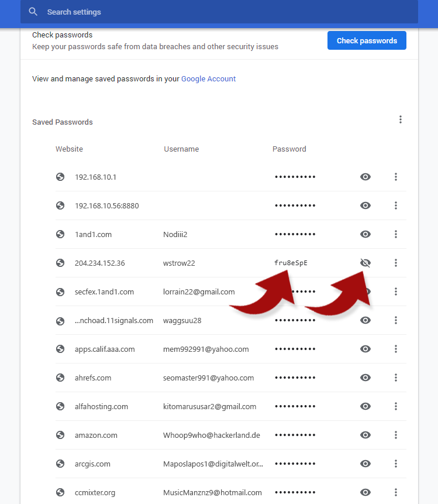This screenshot has width=438, height=504.
Task: Click globe icon beside alfahosting.com
Action: tap(60, 406)
